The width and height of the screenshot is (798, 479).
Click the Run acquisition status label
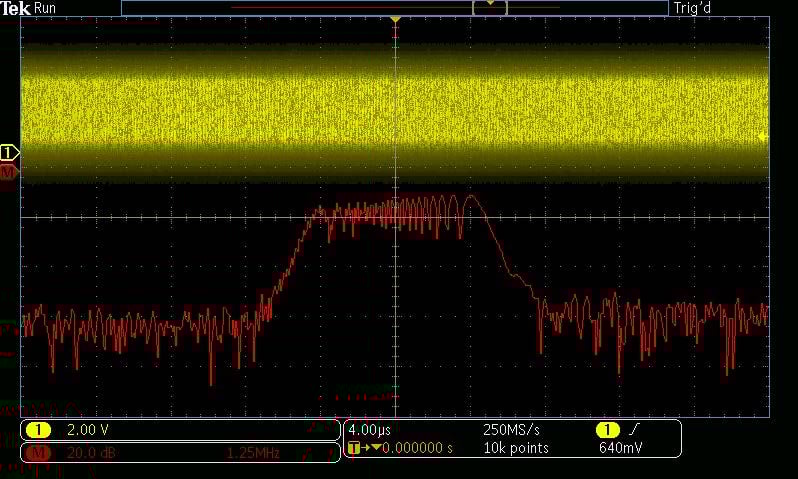pyautogui.click(x=46, y=8)
